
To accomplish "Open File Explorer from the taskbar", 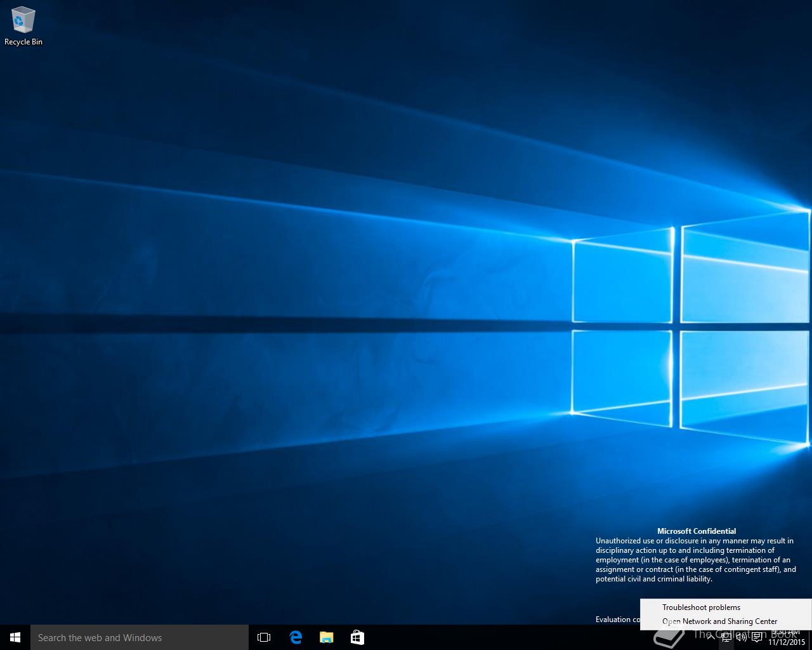I will [326, 637].
